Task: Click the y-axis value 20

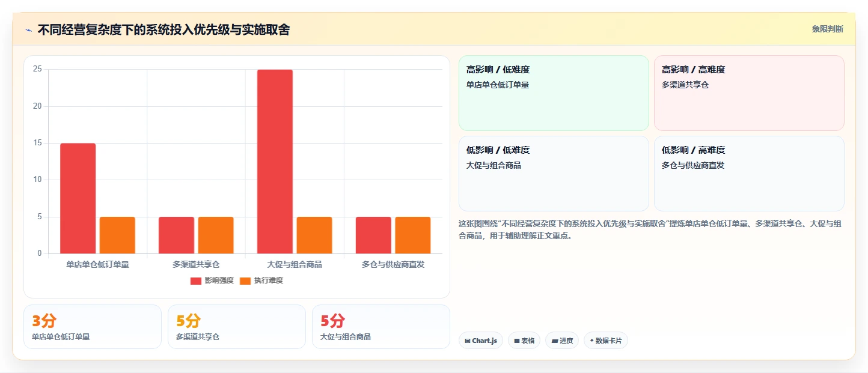Action: (x=37, y=106)
